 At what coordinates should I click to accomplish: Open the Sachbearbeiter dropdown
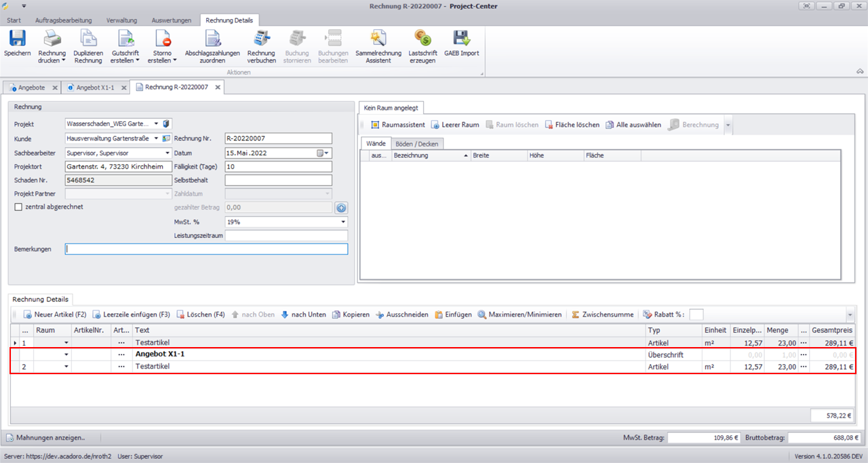pyautogui.click(x=167, y=153)
